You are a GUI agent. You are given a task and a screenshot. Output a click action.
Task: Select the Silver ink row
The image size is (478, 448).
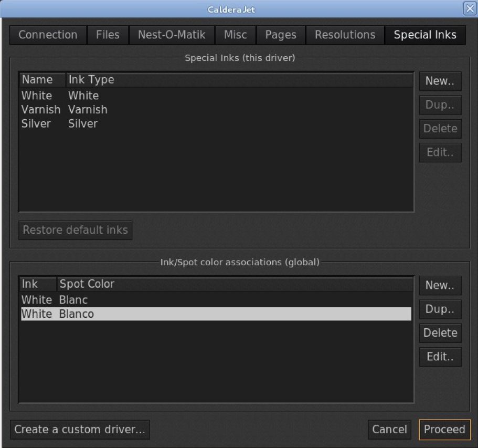[216, 124]
